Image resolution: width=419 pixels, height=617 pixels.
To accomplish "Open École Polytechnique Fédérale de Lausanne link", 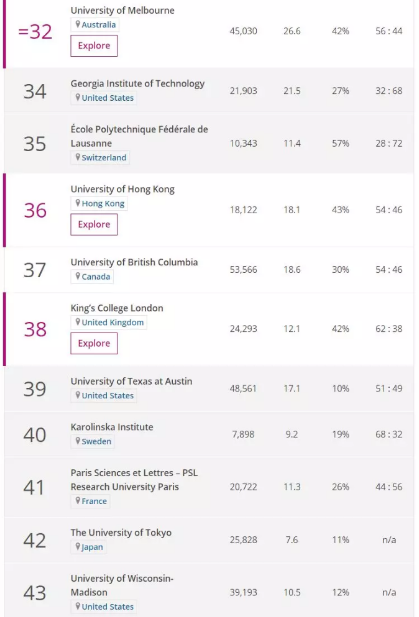I will 139,136.
